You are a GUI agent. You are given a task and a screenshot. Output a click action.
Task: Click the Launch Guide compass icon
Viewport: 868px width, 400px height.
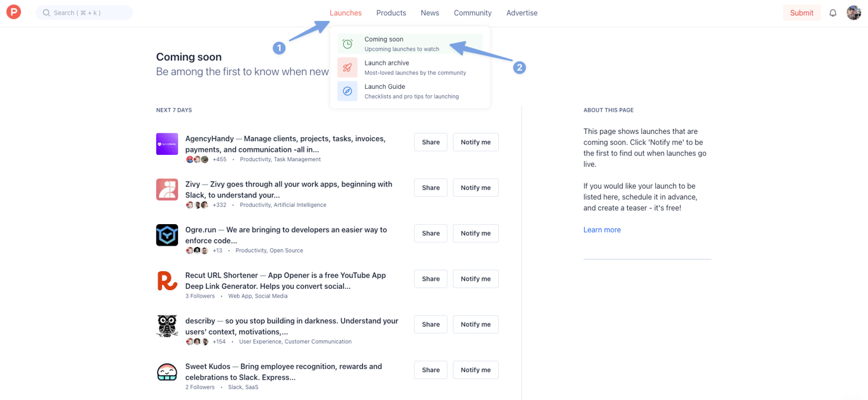click(348, 91)
